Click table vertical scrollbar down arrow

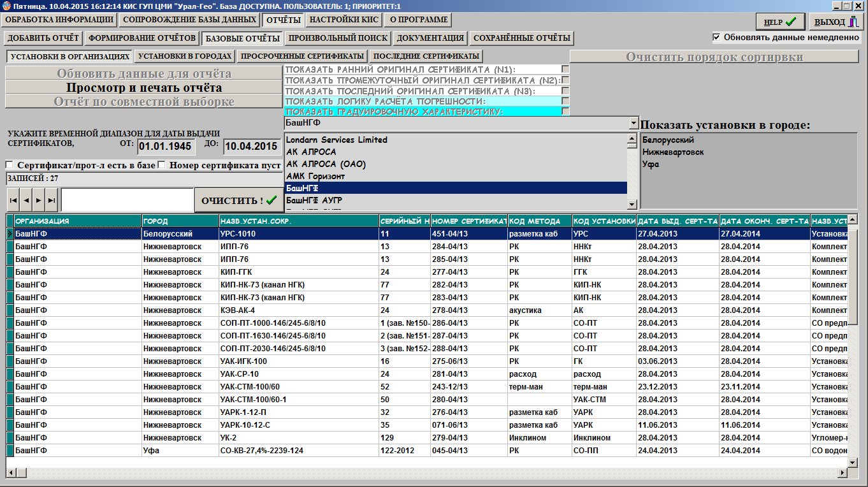tap(853, 462)
